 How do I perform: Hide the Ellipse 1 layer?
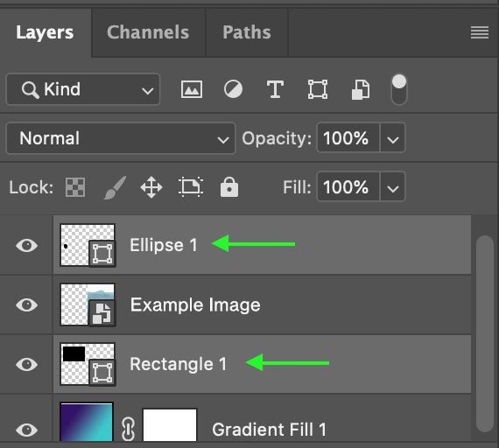[27, 245]
